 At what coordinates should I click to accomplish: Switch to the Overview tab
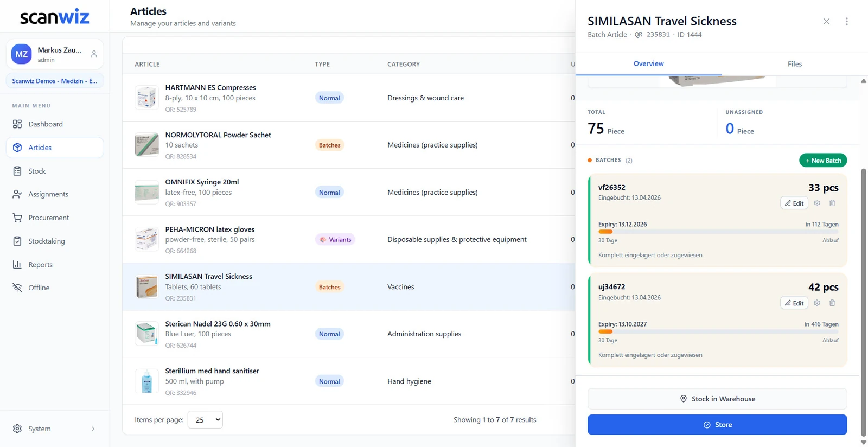click(648, 64)
